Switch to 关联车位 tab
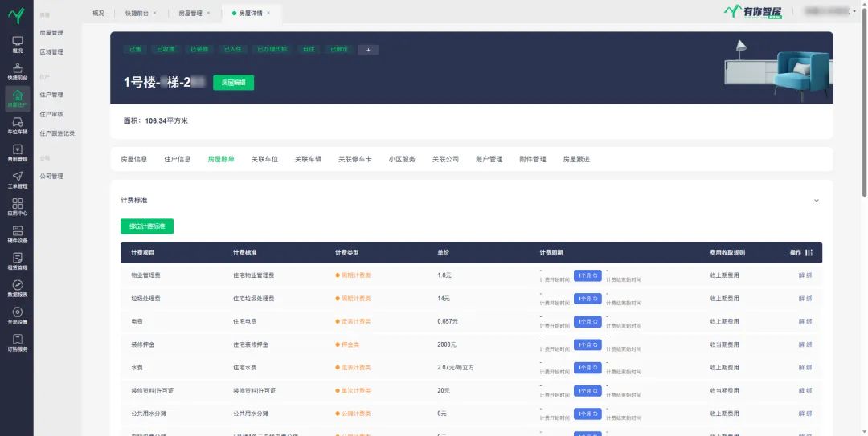The width and height of the screenshot is (868, 436). coord(264,159)
